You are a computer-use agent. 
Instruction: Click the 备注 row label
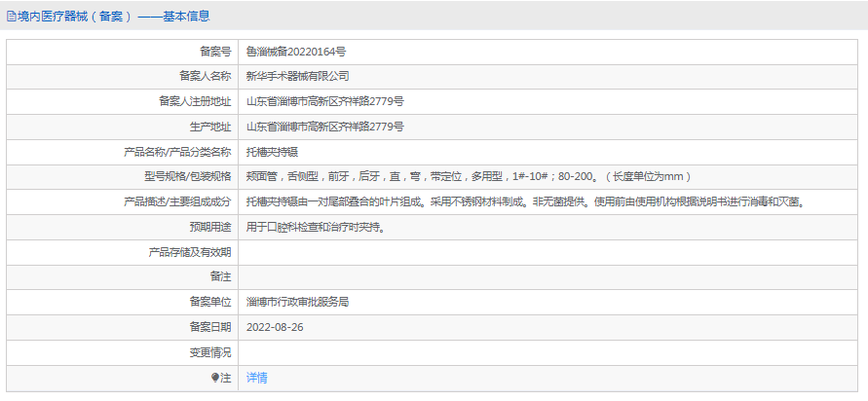click(x=221, y=277)
